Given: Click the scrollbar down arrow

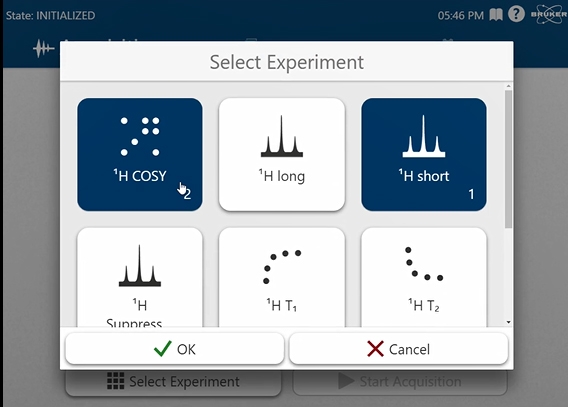Looking at the screenshot, I should tap(509, 322).
